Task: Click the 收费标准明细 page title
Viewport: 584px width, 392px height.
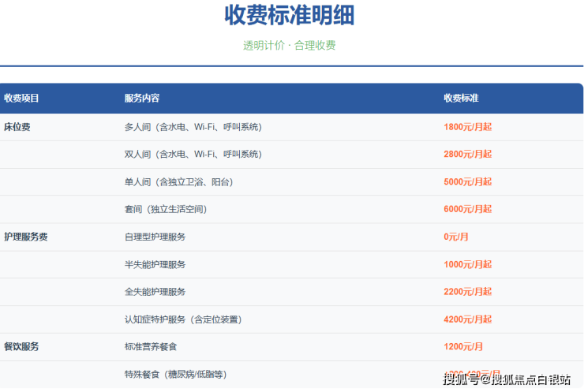Action: pos(289,15)
